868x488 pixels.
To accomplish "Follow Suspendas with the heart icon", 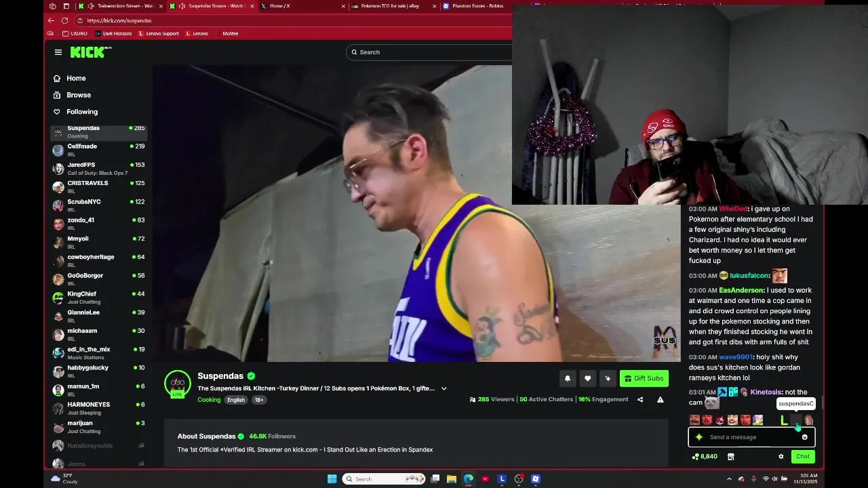I will [588, 378].
